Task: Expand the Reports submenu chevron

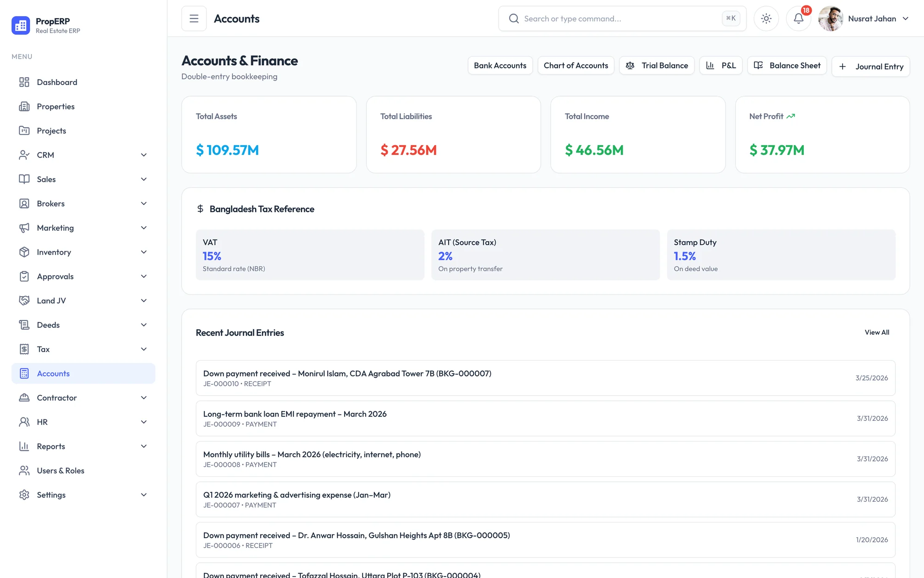Action: pyautogui.click(x=144, y=446)
